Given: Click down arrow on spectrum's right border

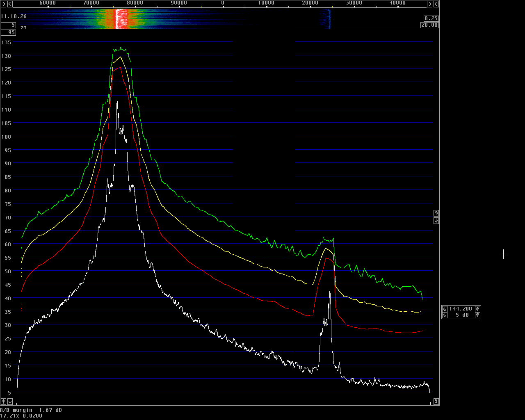Looking at the screenshot, I should 436,221.
